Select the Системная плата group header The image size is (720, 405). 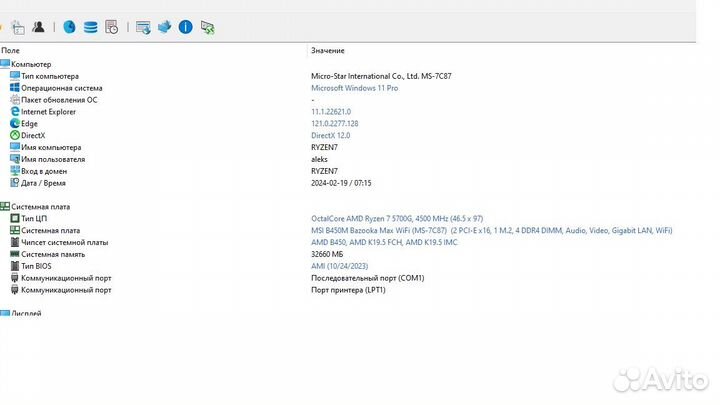(x=40, y=206)
